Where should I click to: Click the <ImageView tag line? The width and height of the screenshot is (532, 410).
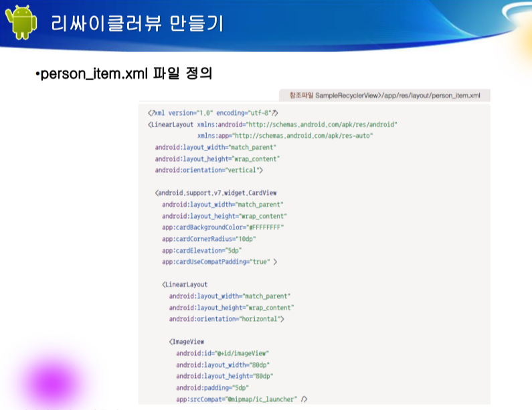[x=187, y=342]
